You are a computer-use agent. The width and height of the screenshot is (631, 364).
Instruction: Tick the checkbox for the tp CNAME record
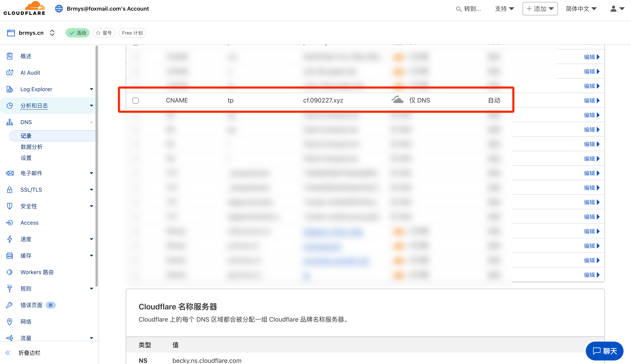tap(135, 101)
